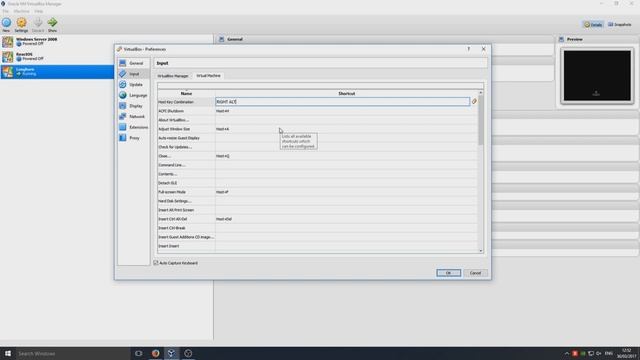The width and height of the screenshot is (640, 360).
Task: Open Task View from the taskbar
Action: click(x=138, y=353)
